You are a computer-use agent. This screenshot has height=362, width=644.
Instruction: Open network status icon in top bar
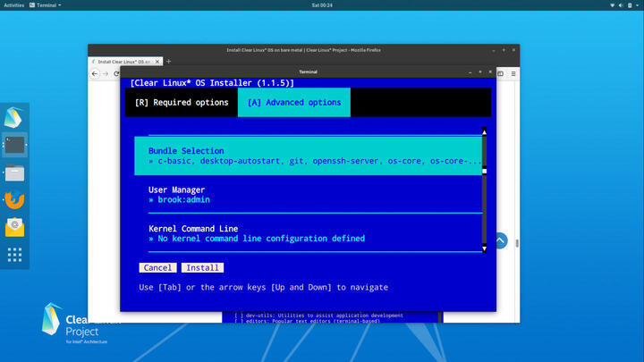[613, 5]
